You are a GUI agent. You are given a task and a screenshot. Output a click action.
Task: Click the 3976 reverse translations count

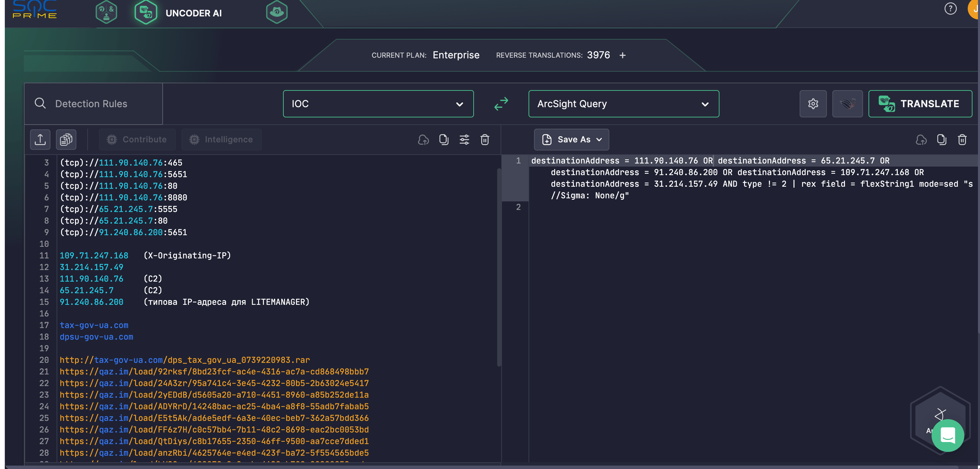(598, 55)
